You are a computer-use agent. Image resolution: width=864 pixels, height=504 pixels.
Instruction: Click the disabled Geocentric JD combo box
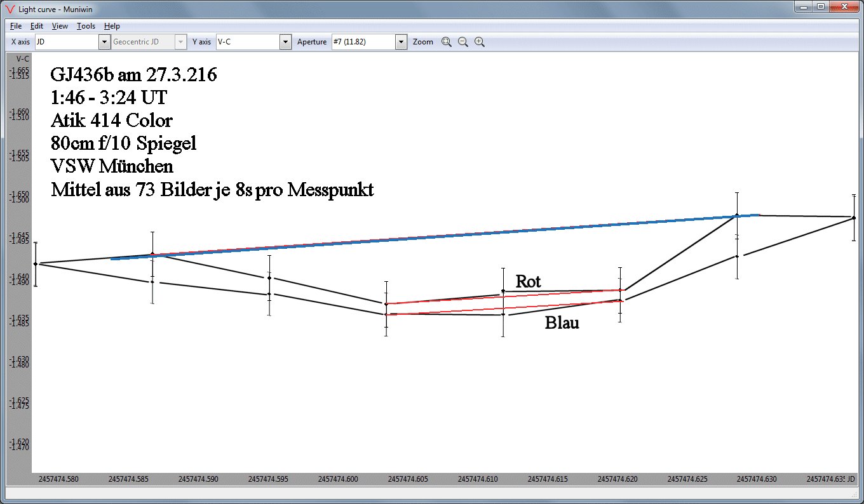click(x=149, y=42)
